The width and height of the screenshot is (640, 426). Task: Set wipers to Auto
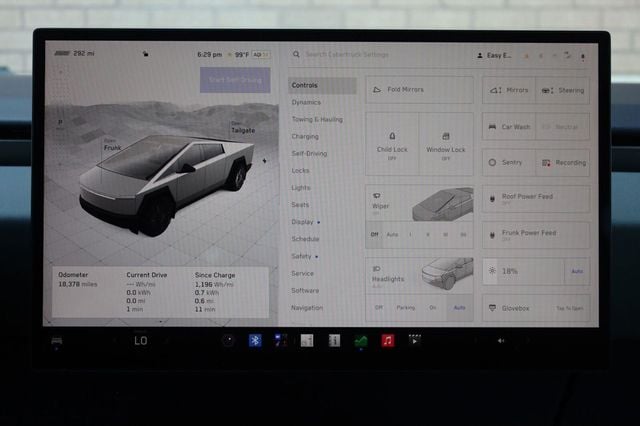coord(392,235)
